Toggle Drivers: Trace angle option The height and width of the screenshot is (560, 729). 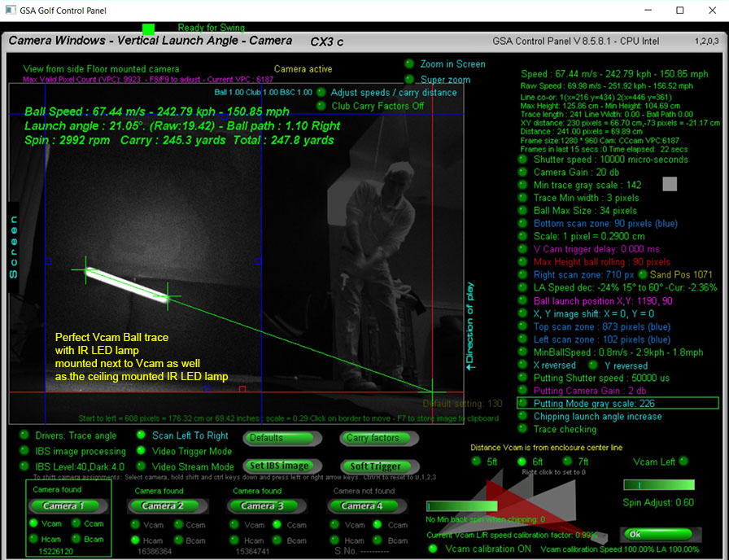pyautogui.click(x=24, y=435)
